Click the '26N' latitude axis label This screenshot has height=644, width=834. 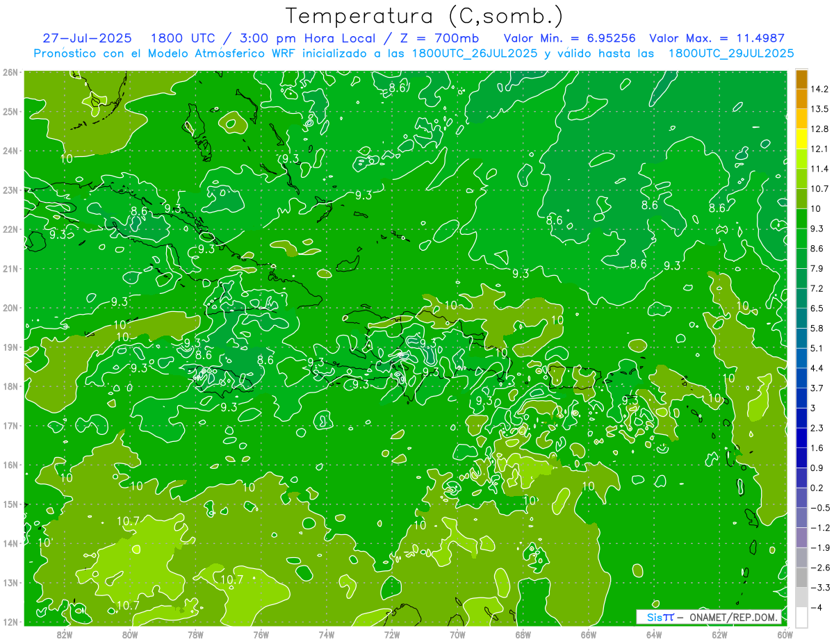pos(10,72)
